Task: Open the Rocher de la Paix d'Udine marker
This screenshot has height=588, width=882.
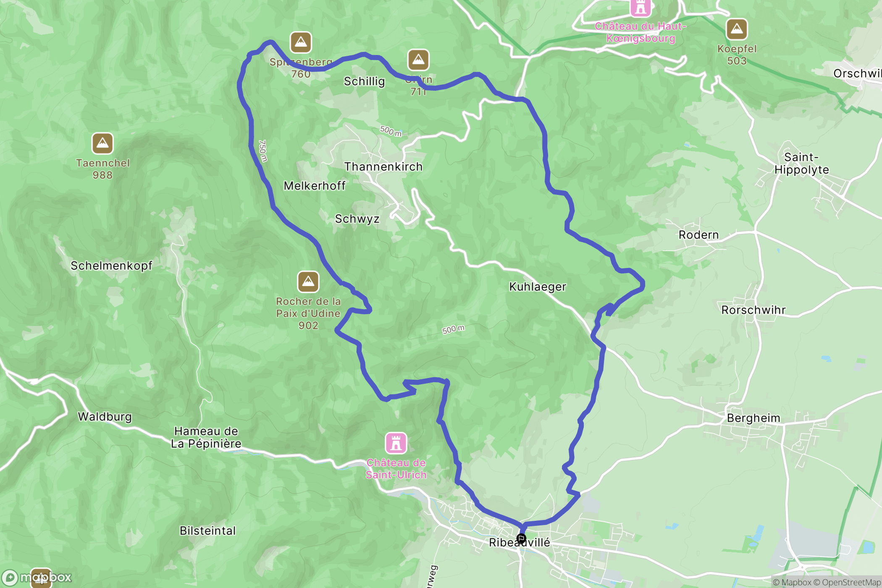Action: click(x=308, y=281)
